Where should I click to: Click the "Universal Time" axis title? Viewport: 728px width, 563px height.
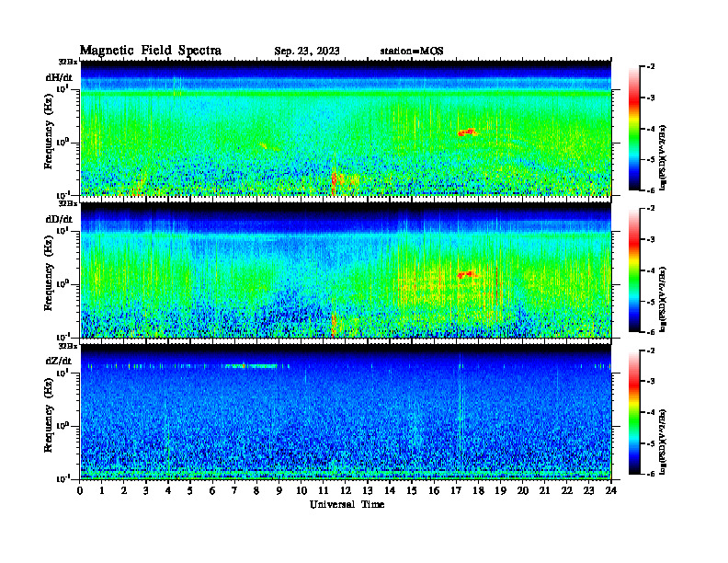(x=347, y=504)
